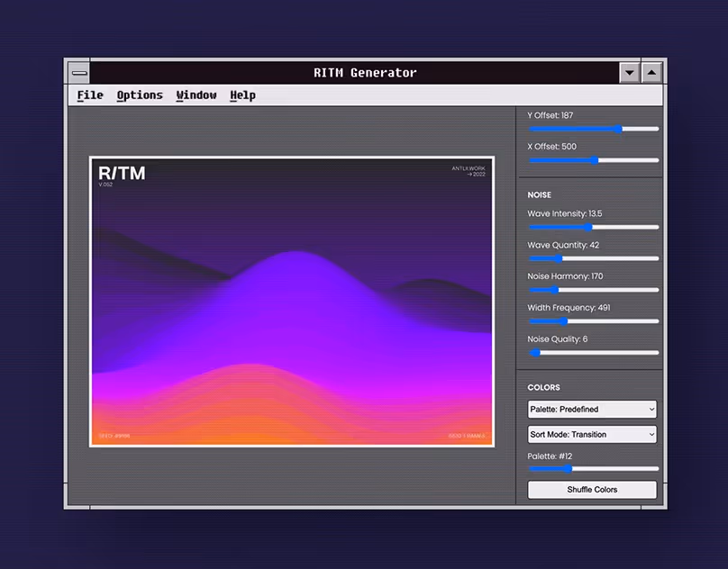Click the RITM Generator title bar

pyautogui.click(x=365, y=73)
